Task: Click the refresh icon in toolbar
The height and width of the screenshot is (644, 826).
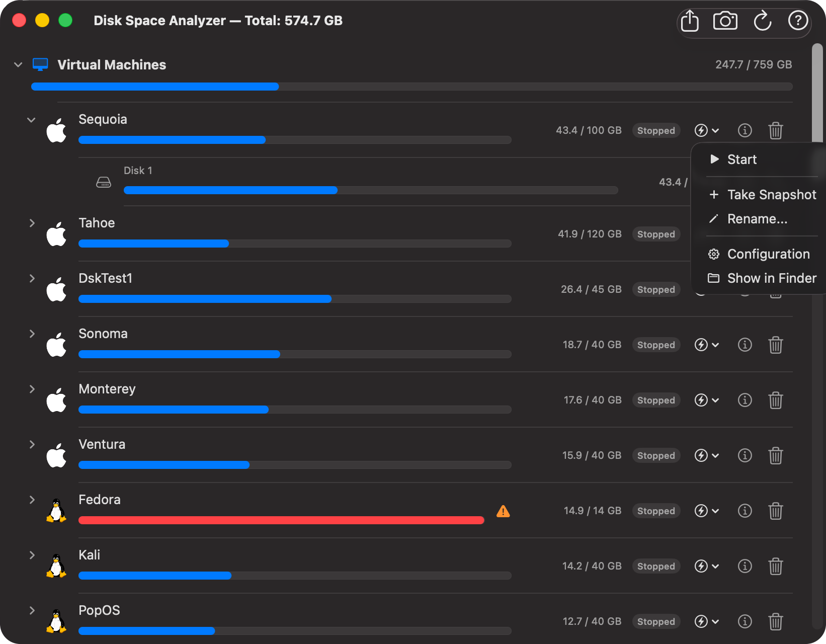Action: (x=762, y=21)
